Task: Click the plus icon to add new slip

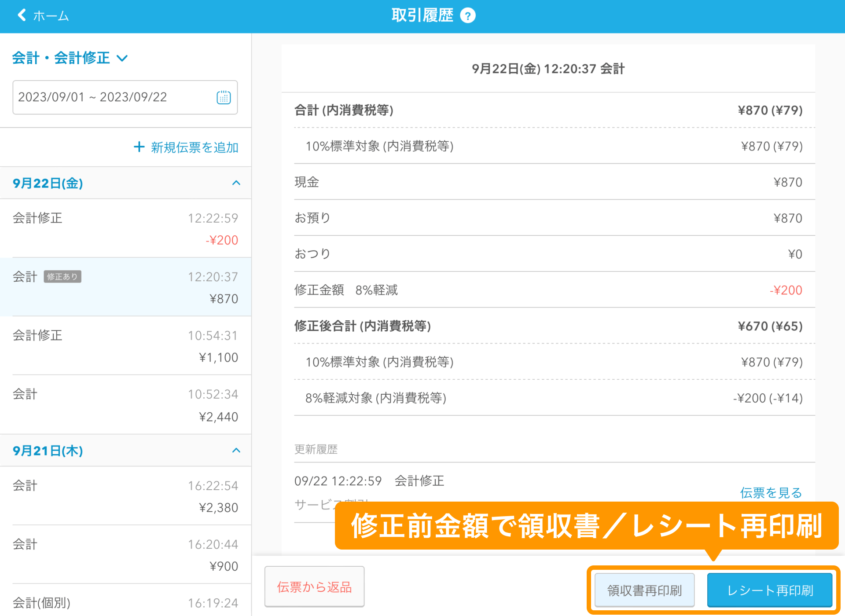Action: click(139, 147)
